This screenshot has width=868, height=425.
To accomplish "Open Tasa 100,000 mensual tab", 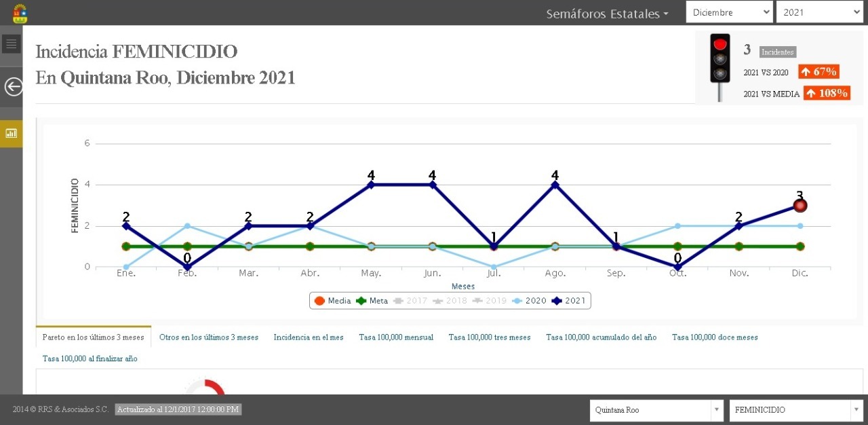I will 396,337.
